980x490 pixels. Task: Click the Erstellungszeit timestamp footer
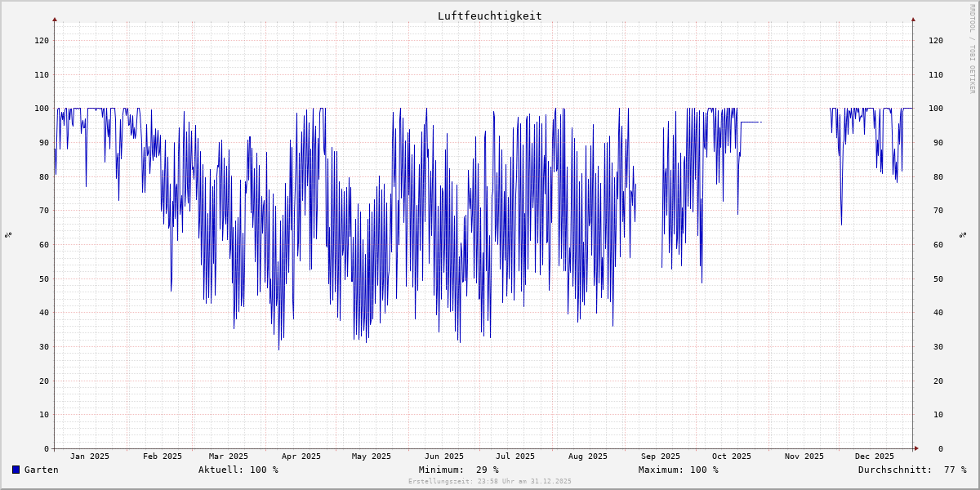490,481
